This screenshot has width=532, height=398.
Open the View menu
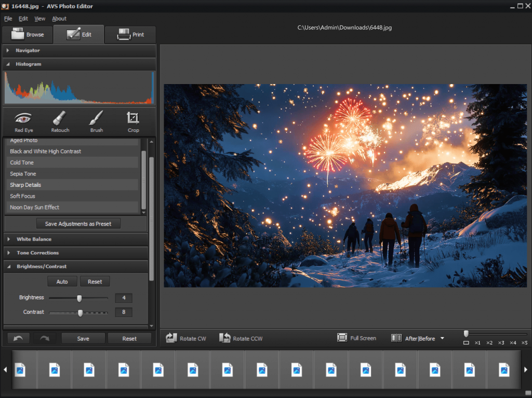tap(40, 19)
